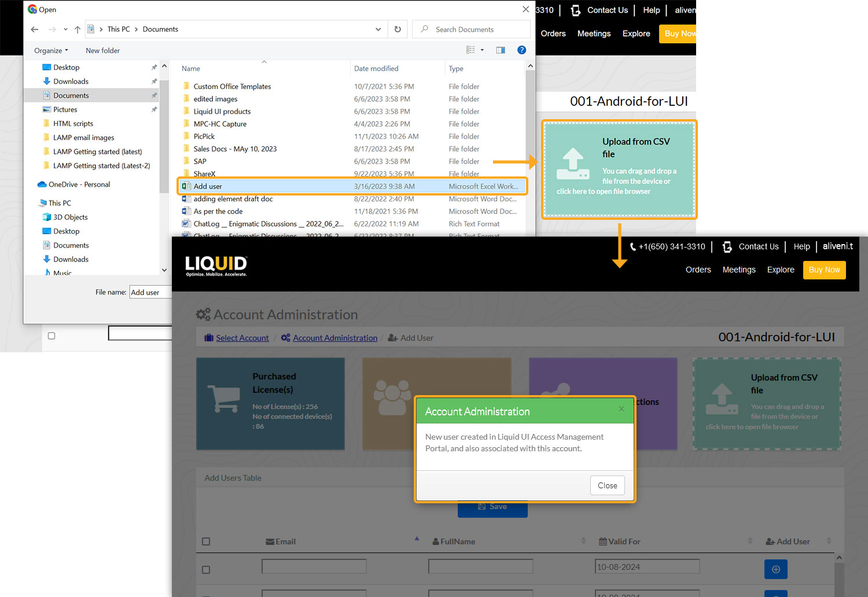The height and width of the screenshot is (597, 868).
Task: Select 3D Objects in navigation pane
Action: (70, 218)
